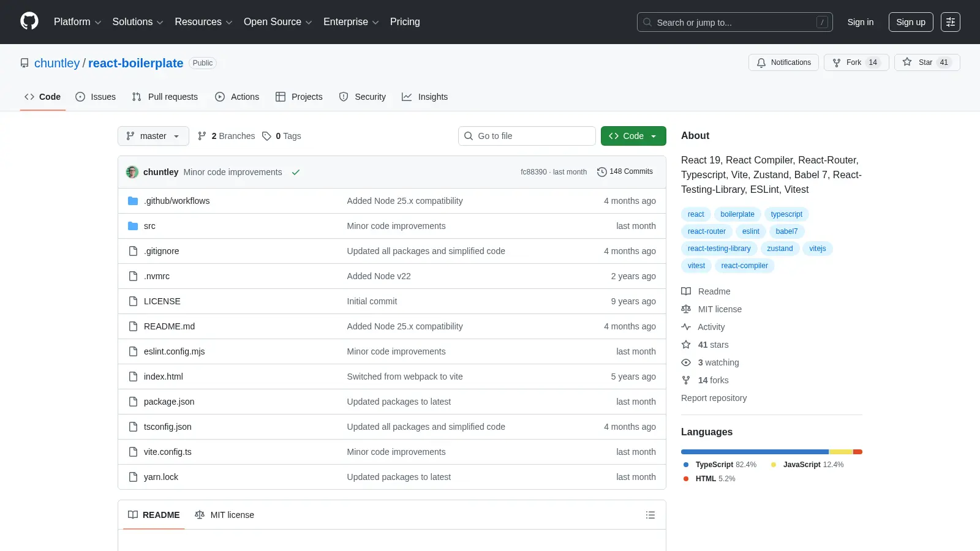Screen dimensions: 980x551
Task: Expand the Platform menu
Action: tap(77, 22)
